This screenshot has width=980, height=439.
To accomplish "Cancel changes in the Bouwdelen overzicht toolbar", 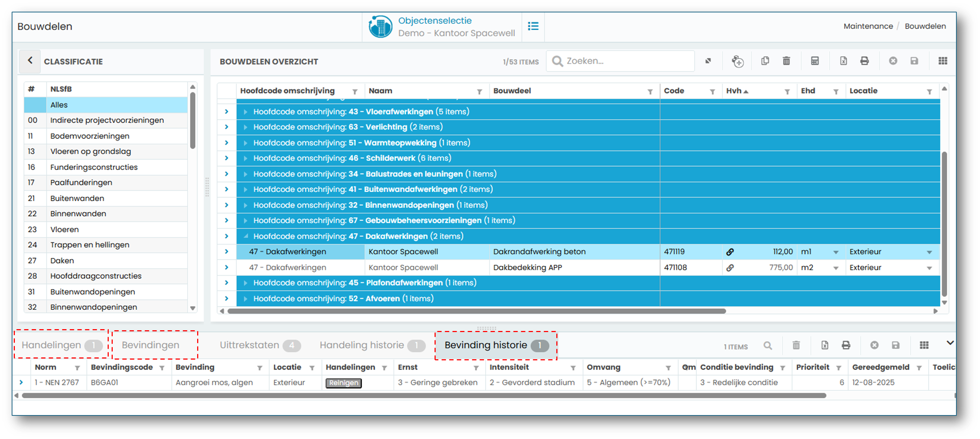I will click(893, 61).
